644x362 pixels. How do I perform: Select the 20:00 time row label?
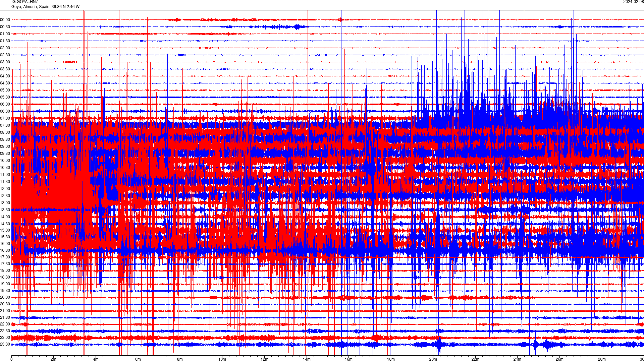pyautogui.click(x=5, y=297)
